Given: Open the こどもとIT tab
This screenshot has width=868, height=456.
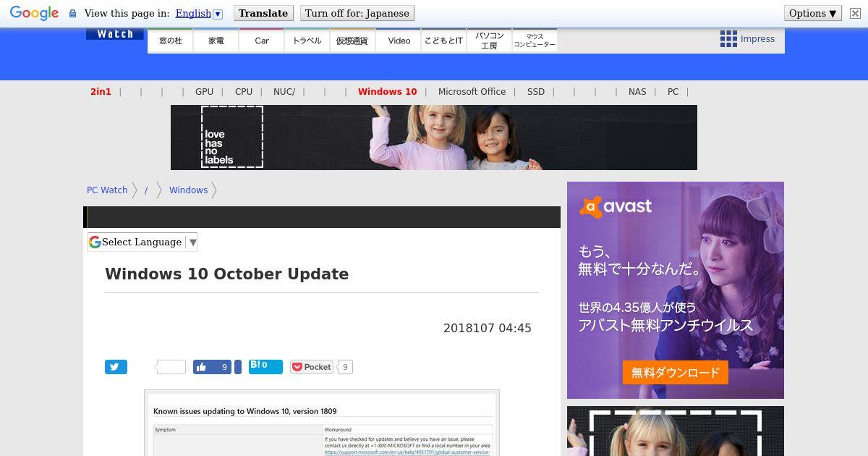Looking at the screenshot, I should click(443, 41).
